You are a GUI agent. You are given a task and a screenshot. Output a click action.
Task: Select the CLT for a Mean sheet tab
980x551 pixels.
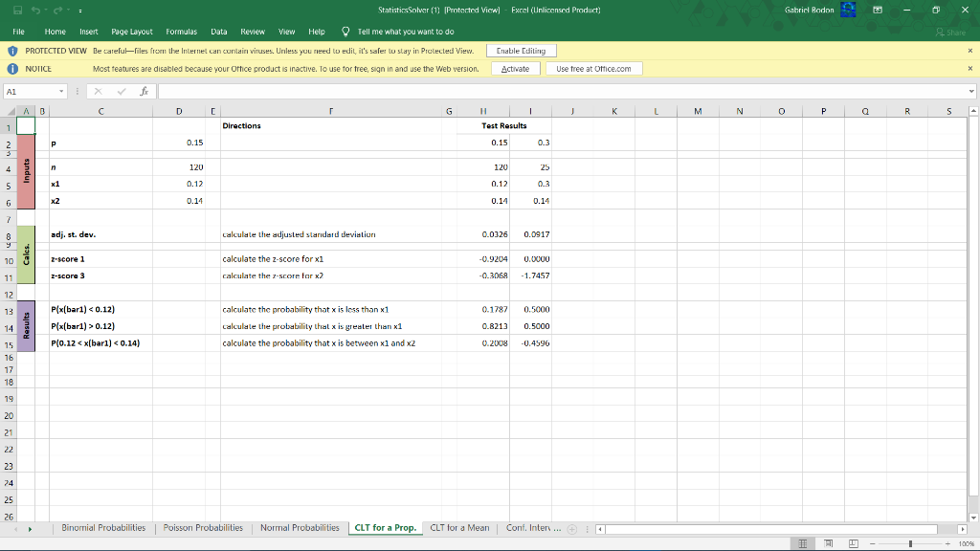(460, 527)
